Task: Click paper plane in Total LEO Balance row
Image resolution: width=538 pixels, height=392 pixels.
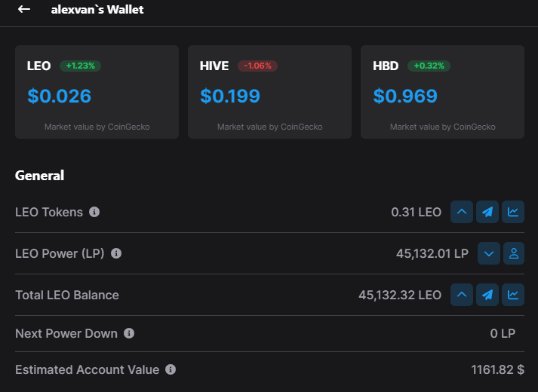Action: coord(487,295)
